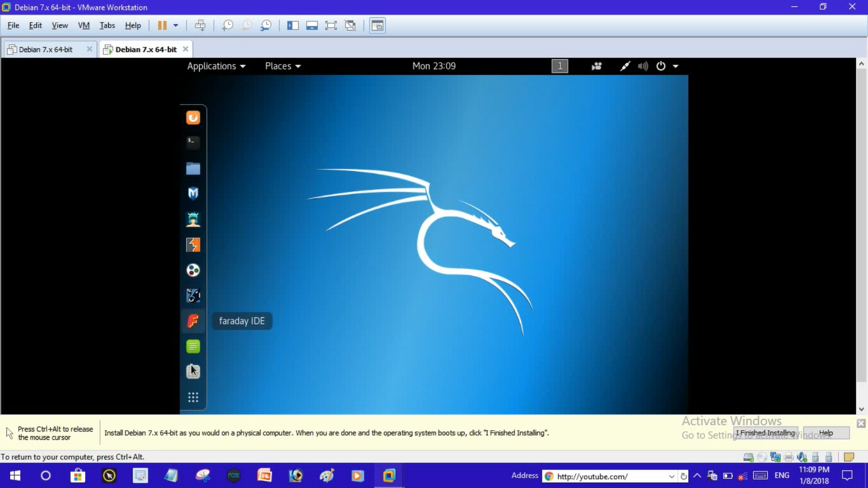Open the dropdown arrow beside the pause button
This screenshot has width=868, height=488.
(x=174, y=25)
